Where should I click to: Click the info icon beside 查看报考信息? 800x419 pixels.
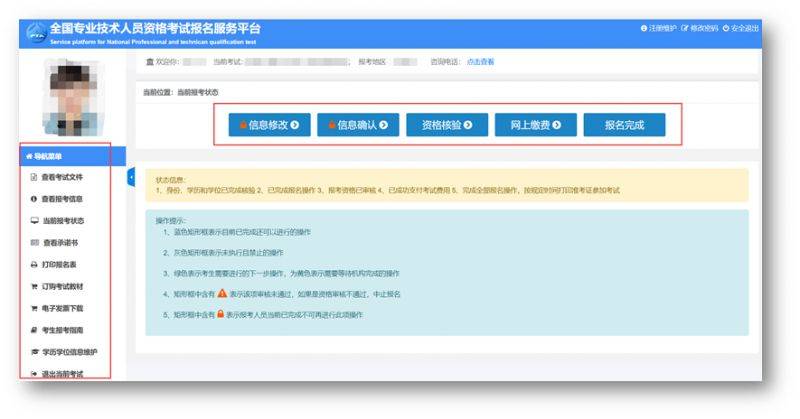pyautogui.click(x=34, y=199)
